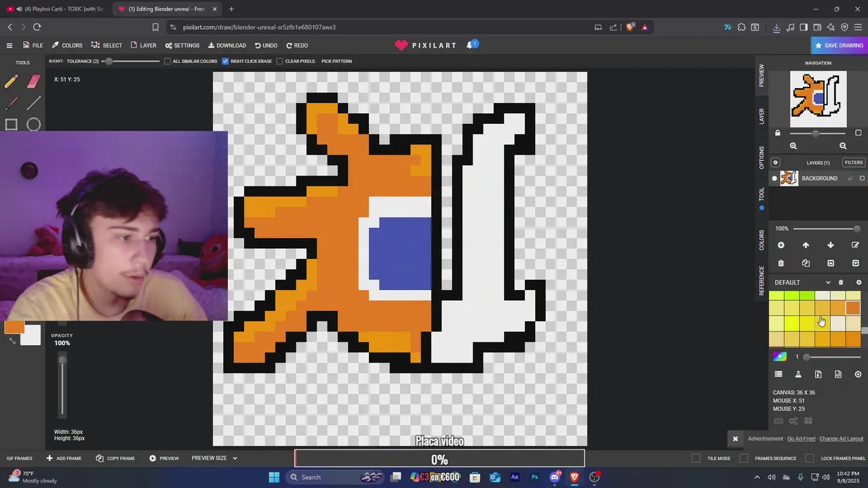The width and height of the screenshot is (868, 488).
Task: Select the pink eraser tool
Action: [34, 82]
